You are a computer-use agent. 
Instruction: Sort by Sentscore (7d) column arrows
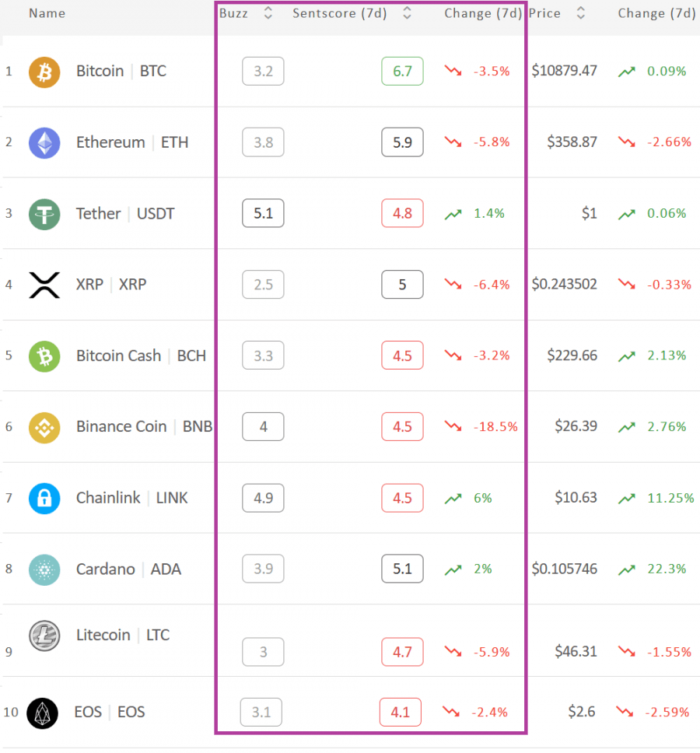pyautogui.click(x=407, y=13)
